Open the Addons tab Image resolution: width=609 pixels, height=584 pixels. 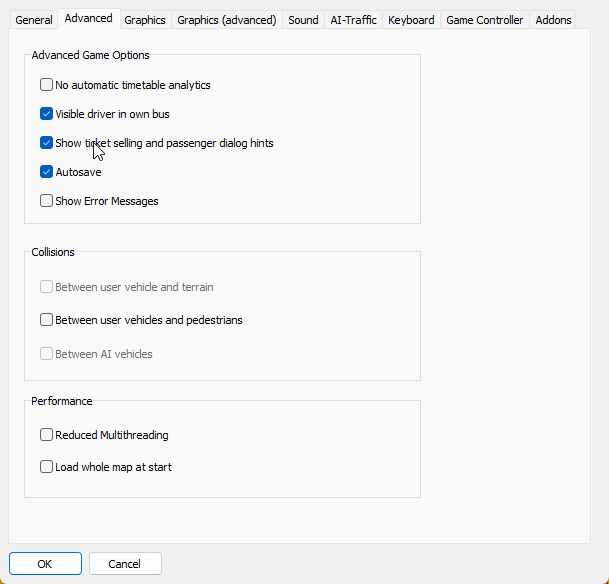pos(553,20)
